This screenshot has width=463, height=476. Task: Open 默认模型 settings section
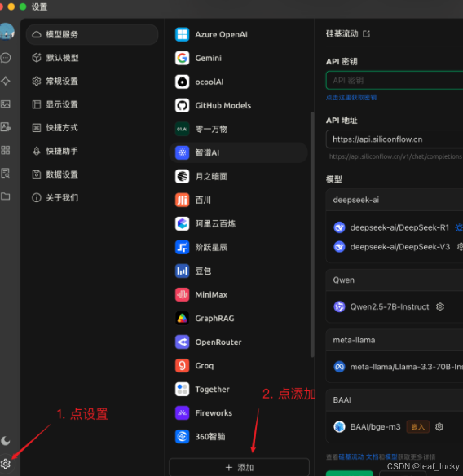pos(92,58)
